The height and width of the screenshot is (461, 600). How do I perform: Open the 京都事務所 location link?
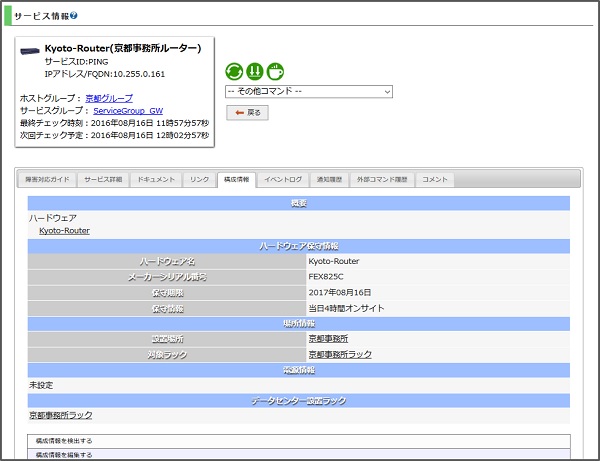click(x=328, y=339)
